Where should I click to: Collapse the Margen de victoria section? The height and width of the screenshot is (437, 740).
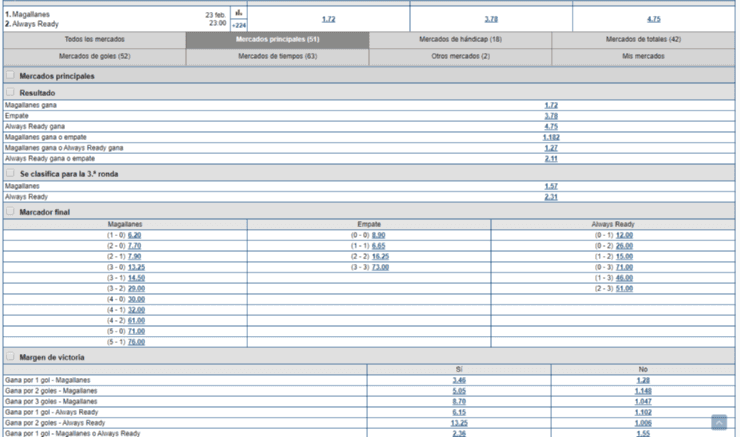[10, 357]
